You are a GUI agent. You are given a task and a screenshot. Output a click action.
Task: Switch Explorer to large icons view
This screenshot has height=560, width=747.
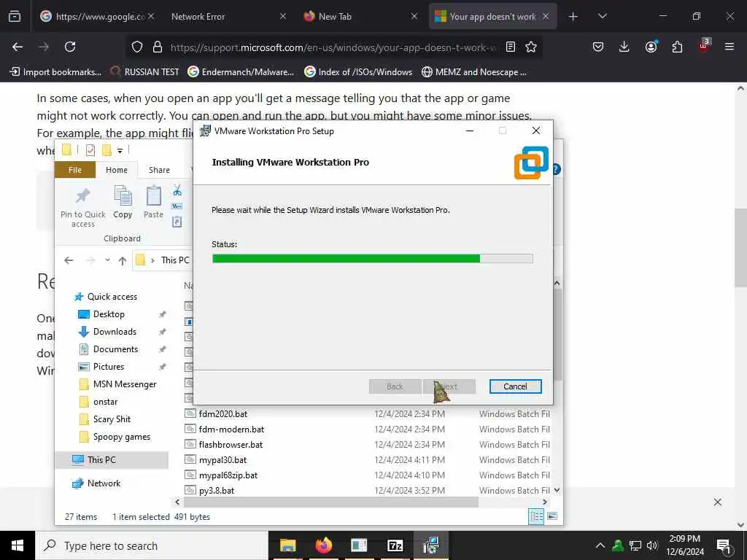tap(552, 516)
